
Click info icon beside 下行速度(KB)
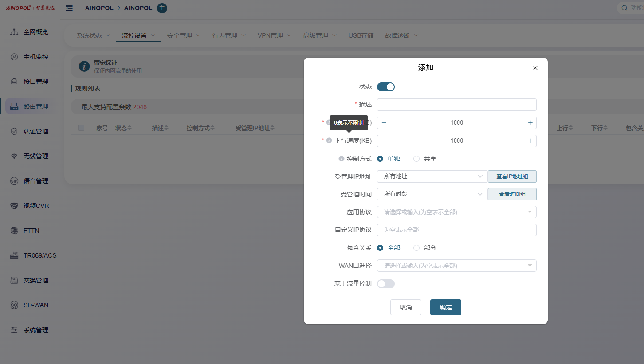click(329, 141)
